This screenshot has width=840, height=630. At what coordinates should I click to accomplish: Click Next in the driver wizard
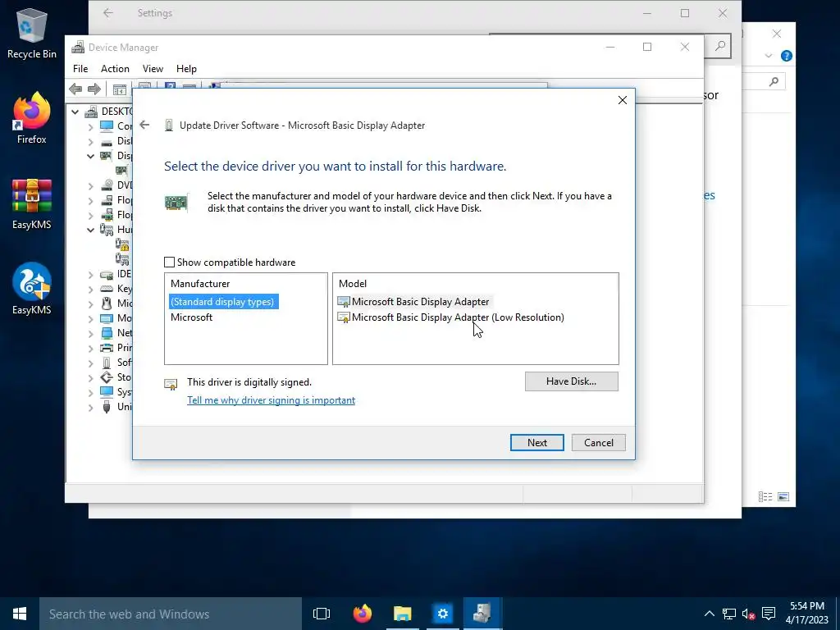536,442
